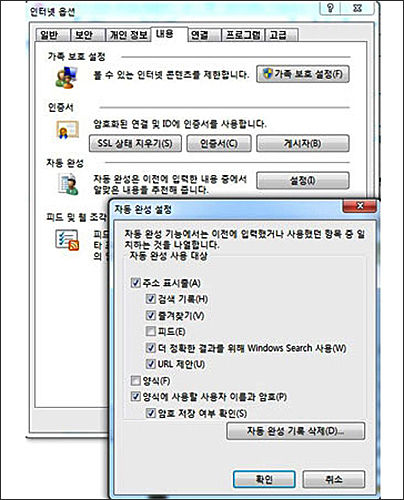Open the 고급 tab
Image resolution: width=404 pixels, height=500 pixels.
(278, 35)
